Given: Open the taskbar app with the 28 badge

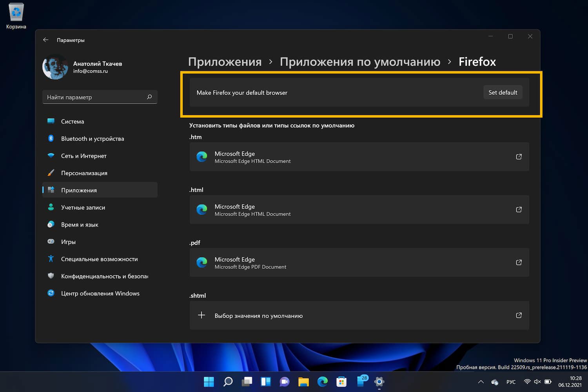Looking at the screenshot, I should coord(361,381).
